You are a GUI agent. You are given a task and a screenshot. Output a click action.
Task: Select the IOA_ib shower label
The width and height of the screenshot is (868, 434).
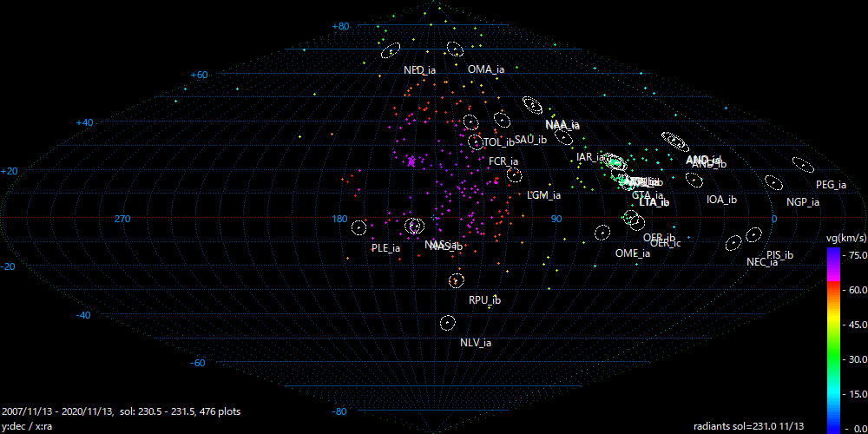(721, 200)
